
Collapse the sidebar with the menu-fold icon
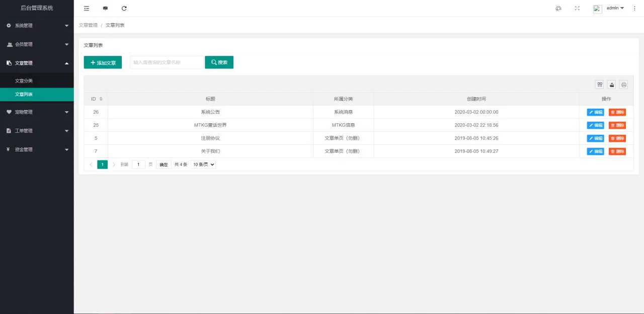click(x=87, y=8)
